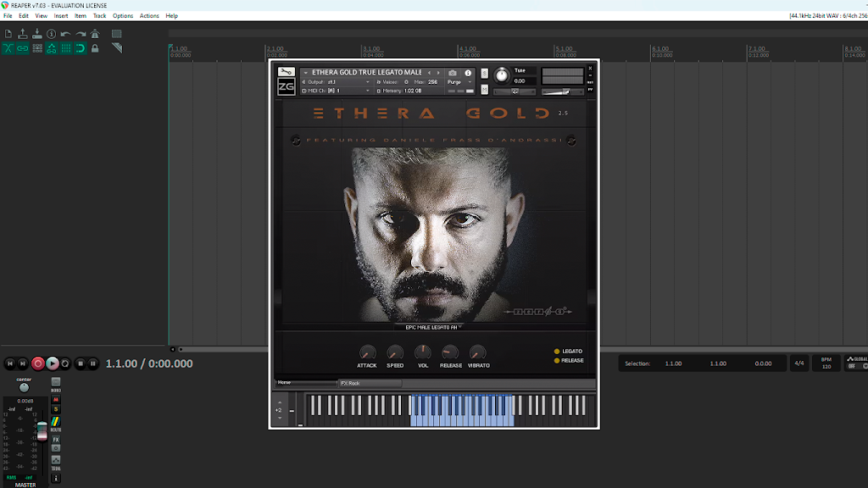Click the RELEASE knob
Image resolution: width=868 pixels, height=488 pixels.
click(450, 352)
